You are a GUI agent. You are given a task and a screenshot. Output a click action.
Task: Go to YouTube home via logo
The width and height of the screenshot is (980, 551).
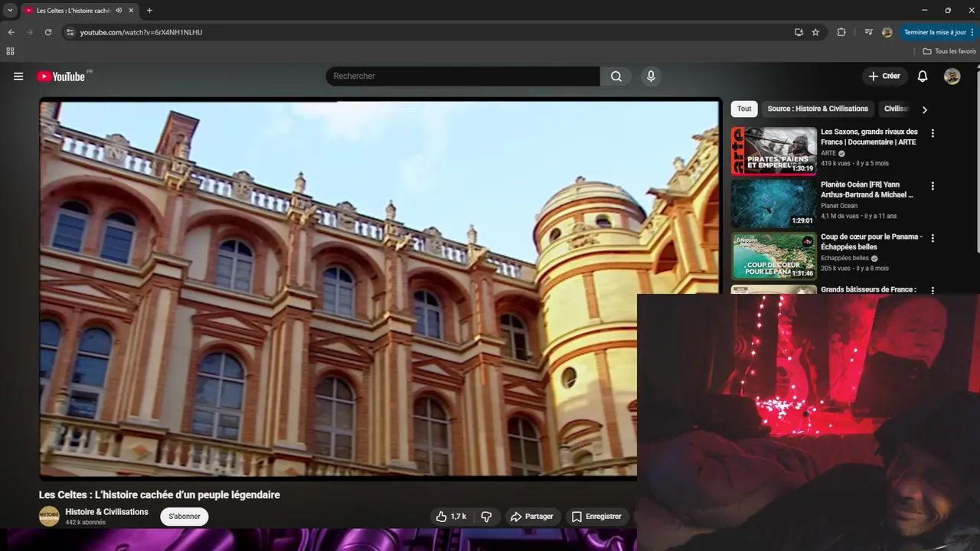click(x=60, y=77)
